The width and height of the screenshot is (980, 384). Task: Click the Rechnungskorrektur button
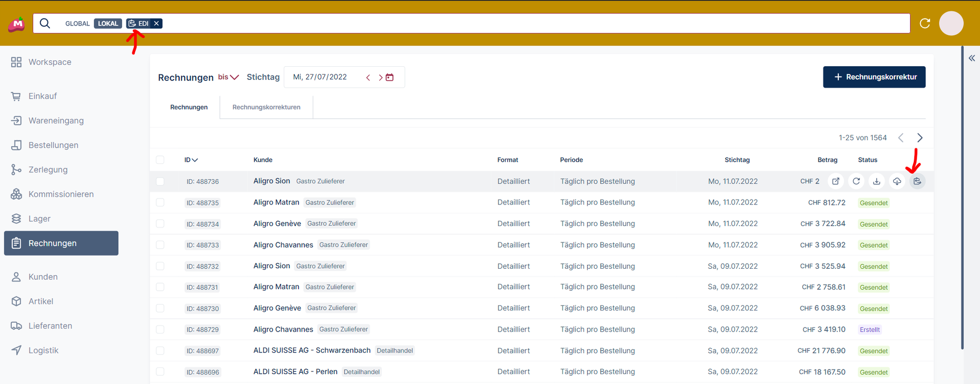tap(874, 77)
